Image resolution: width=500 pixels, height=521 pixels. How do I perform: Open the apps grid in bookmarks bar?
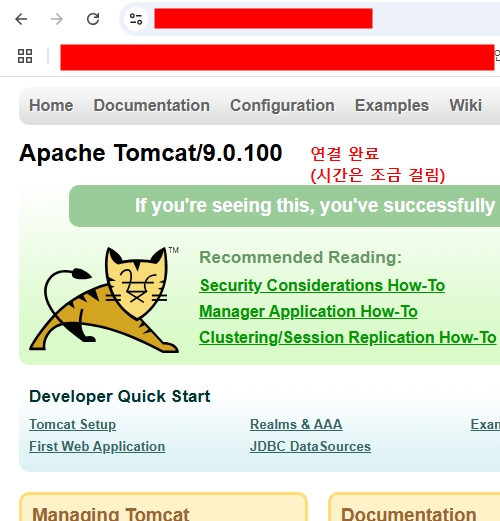[25, 56]
